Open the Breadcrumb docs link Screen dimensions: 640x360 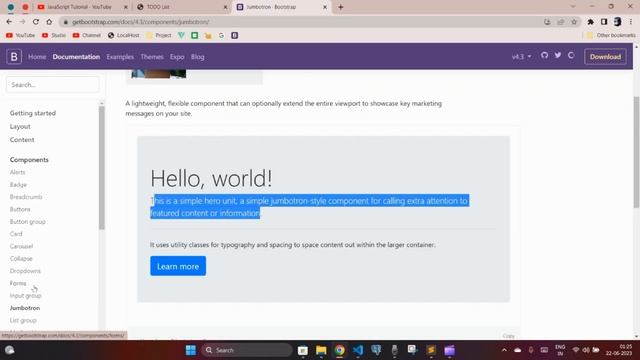pos(26,197)
